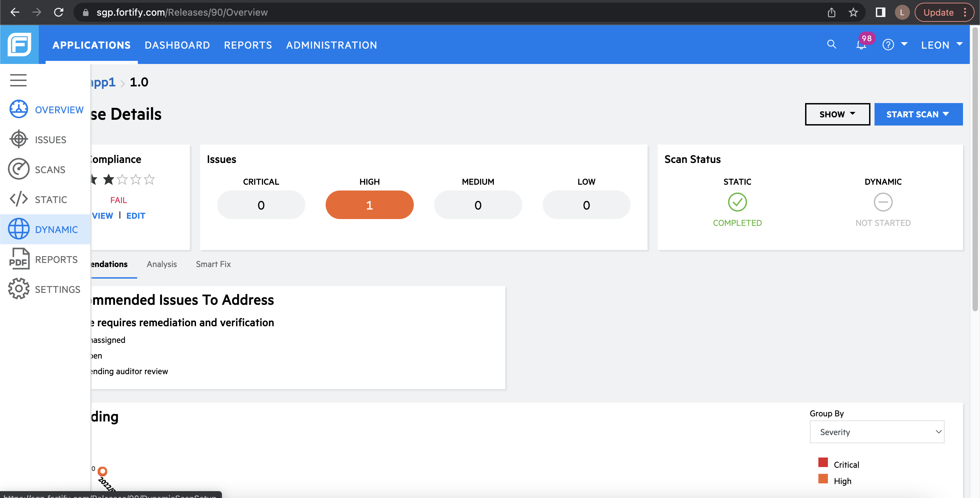
Task: Switch to the Smart Fix tab
Action: (213, 264)
